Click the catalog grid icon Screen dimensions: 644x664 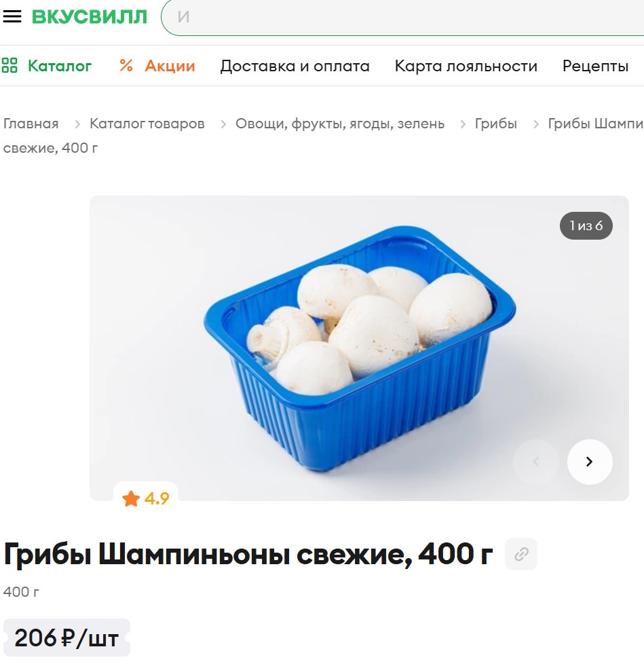point(10,66)
